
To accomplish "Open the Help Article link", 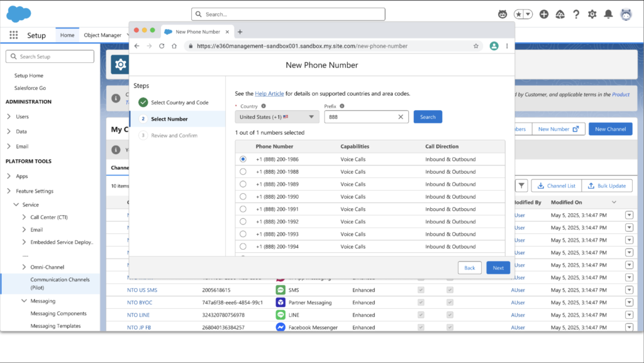I will pos(269,94).
